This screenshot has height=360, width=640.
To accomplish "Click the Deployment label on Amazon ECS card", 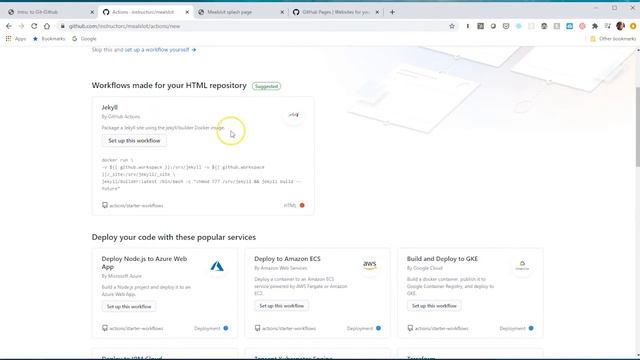I will (x=360, y=328).
